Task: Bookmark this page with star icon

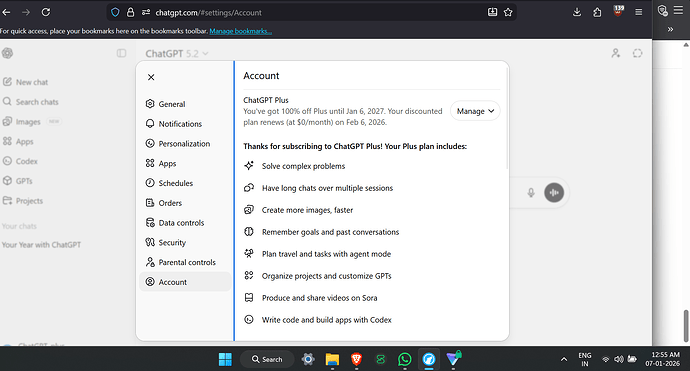Action: coord(508,12)
